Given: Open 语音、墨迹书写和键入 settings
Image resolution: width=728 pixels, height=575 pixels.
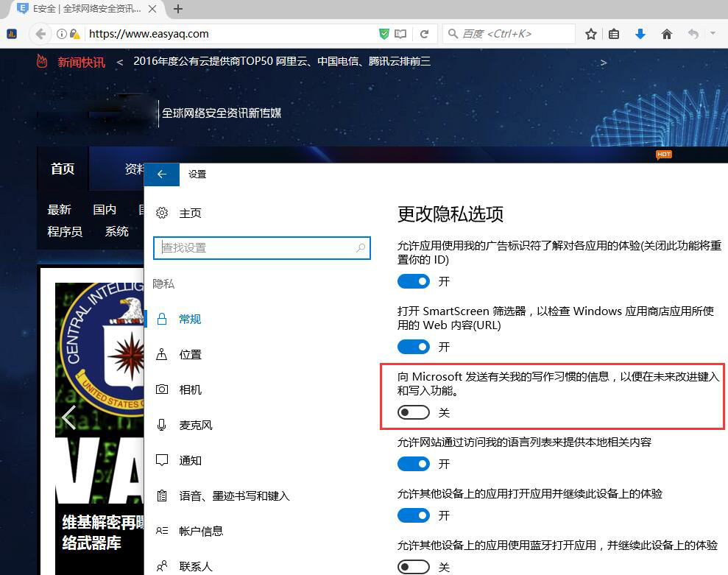Looking at the screenshot, I should click(235, 496).
